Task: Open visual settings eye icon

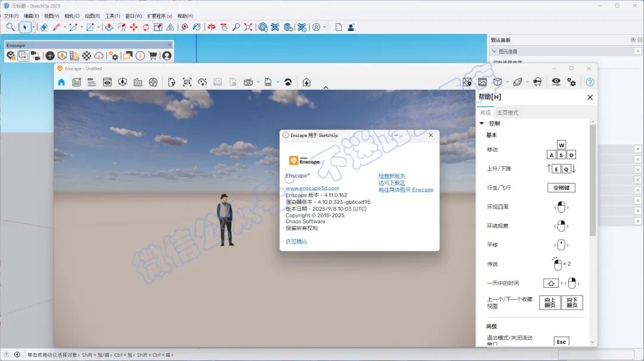Action: [x=556, y=82]
